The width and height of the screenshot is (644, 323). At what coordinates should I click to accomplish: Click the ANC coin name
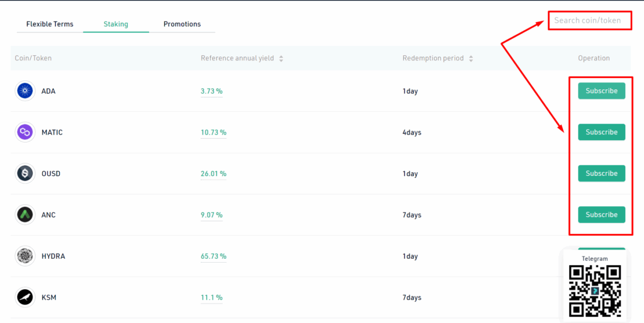pyautogui.click(x=48, y=215)
